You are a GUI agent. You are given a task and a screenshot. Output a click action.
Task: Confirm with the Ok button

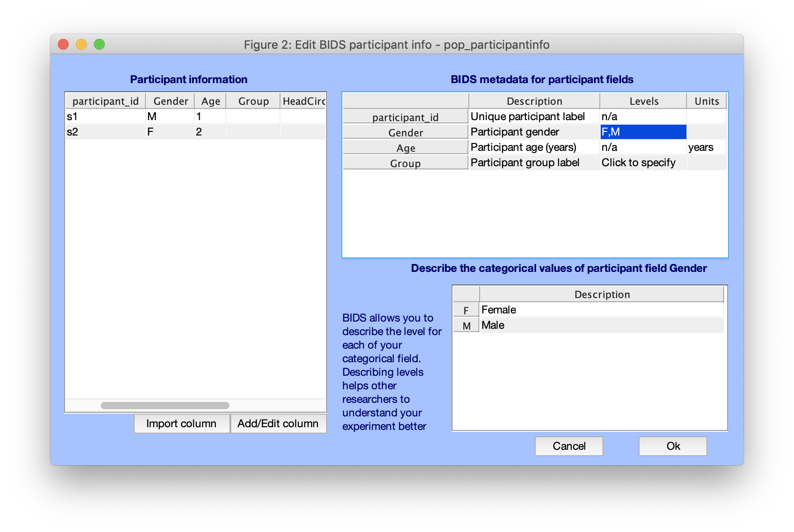(x=673, y=446)
